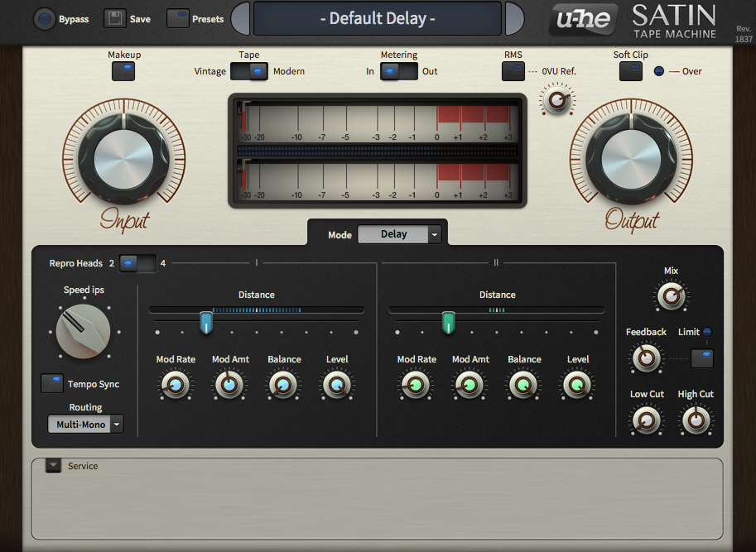756x552 pixels.
Task: Switch Tape between Vintage and Modern
Action: click(x=249, y=71)
